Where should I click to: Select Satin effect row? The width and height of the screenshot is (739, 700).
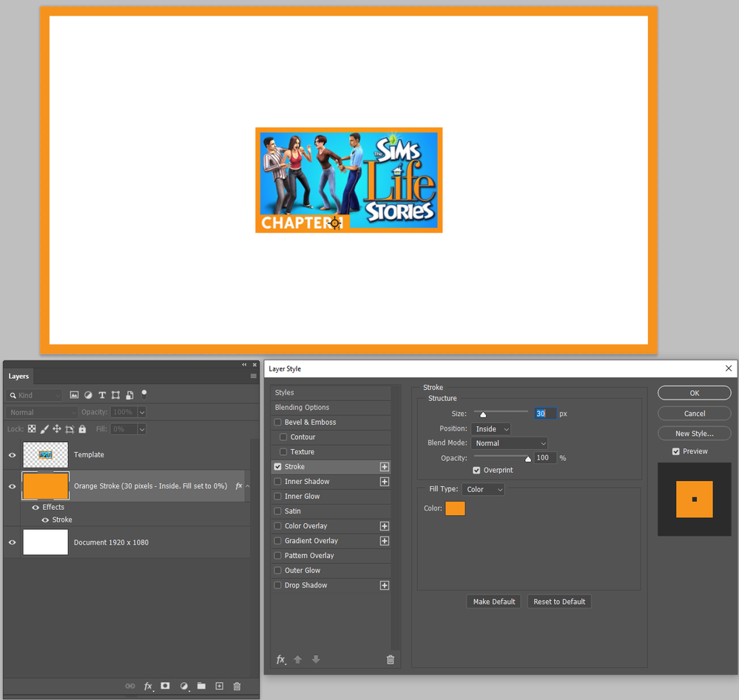(331, 511)
